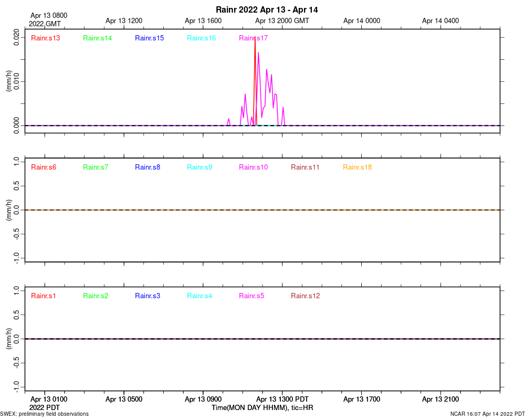Select the Rainr.s16 cyan legend entry

(x=201, y=38)
